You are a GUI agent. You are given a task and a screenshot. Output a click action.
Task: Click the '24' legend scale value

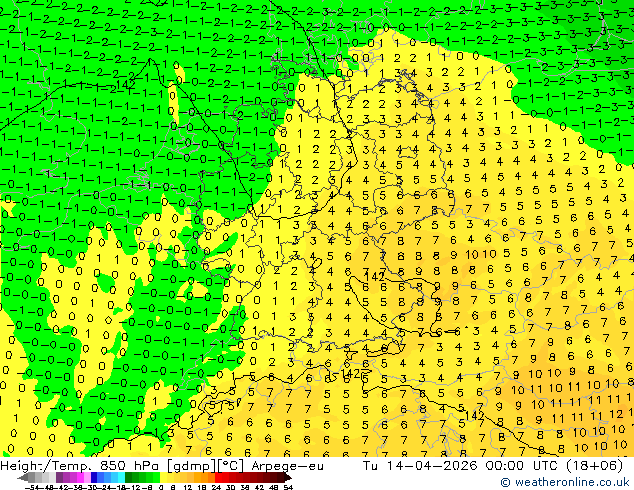click(x=216, y=487)
